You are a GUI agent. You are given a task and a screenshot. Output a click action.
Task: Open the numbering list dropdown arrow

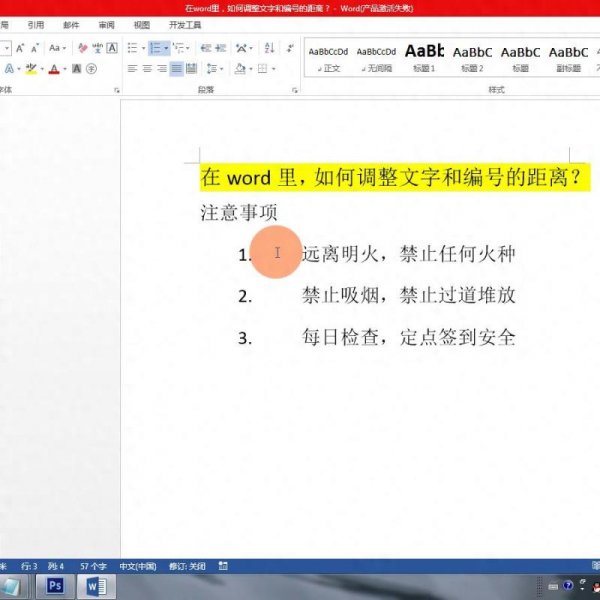click(x=167, y=48)
